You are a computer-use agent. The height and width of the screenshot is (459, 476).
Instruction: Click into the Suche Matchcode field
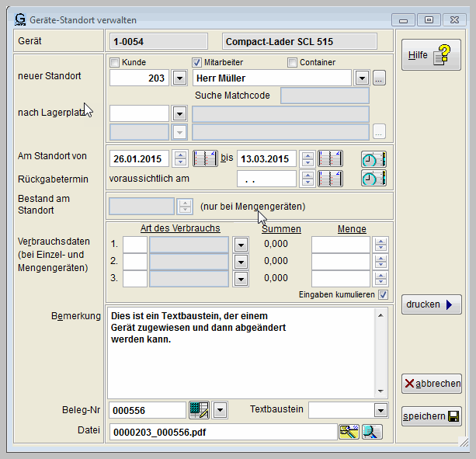(x=324, y=96)
